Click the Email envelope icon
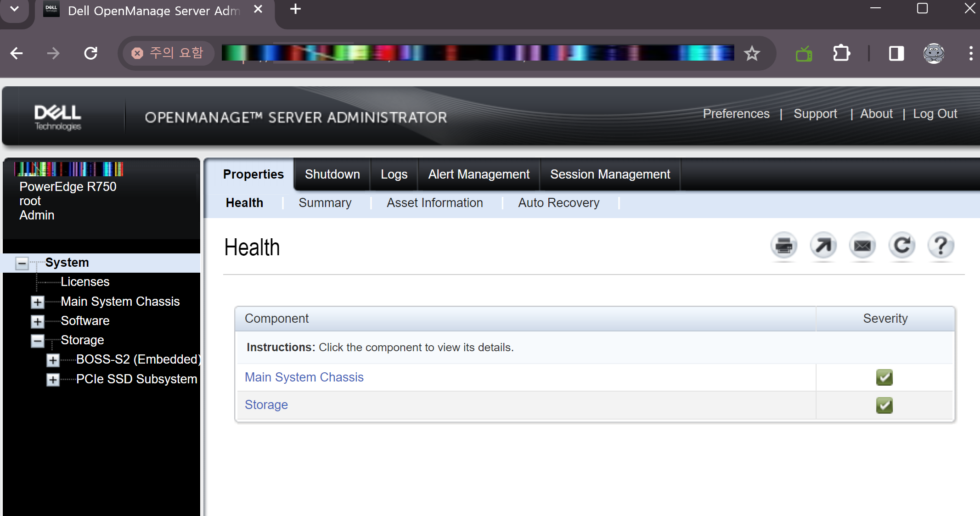This screenshot has width=980, height=516. tap(862, 246)
